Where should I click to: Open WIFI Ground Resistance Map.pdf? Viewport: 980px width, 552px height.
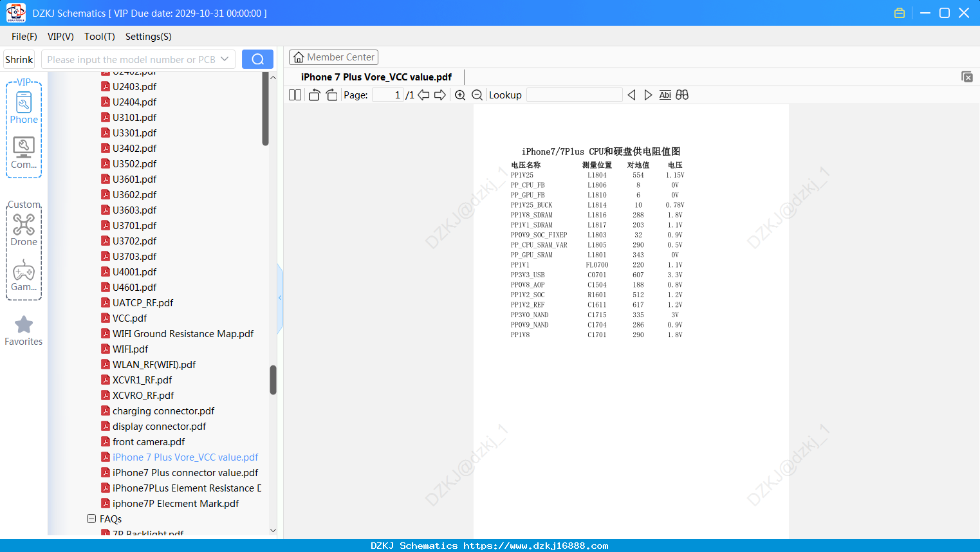(178, 333)
